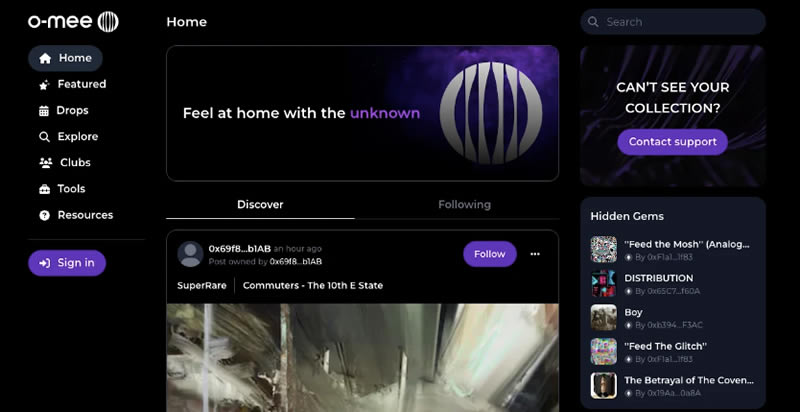Click the o-mee logo
Screen dimensions: 800x412
73,21
